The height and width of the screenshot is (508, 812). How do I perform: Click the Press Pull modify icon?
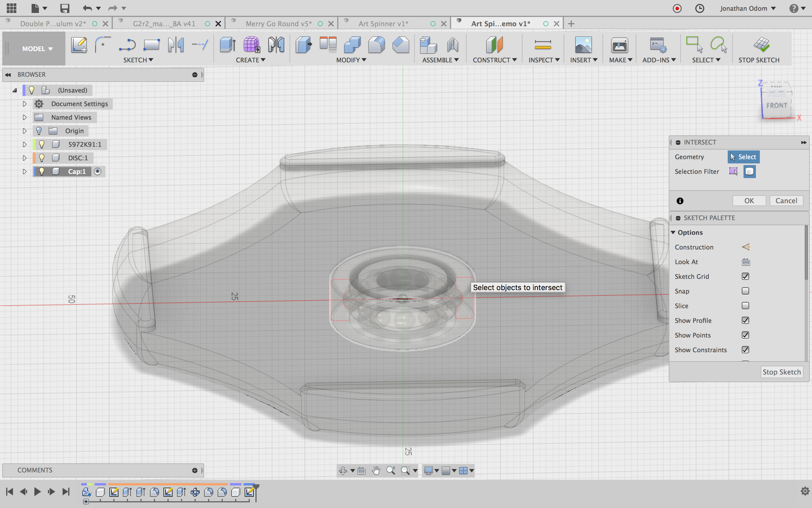click(x=303, y=44)
